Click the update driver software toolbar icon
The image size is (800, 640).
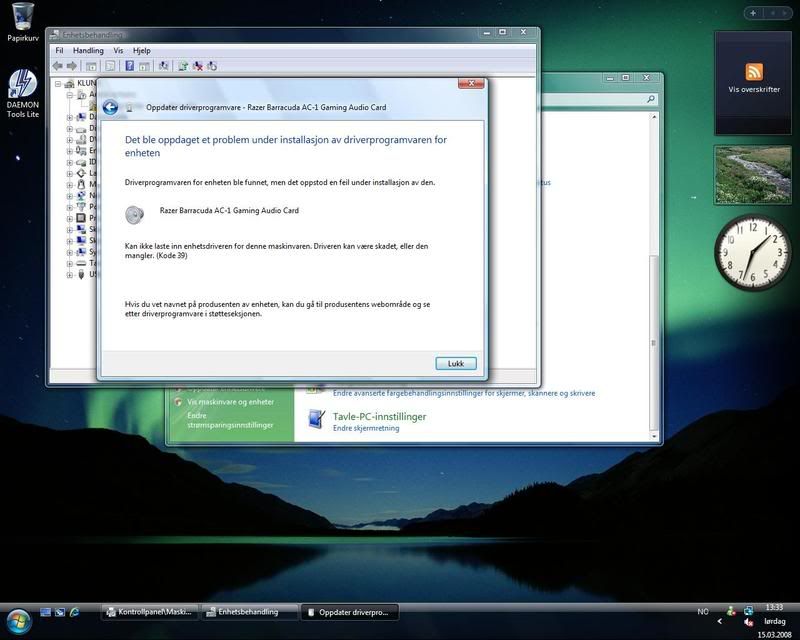[x=183, y=66]
